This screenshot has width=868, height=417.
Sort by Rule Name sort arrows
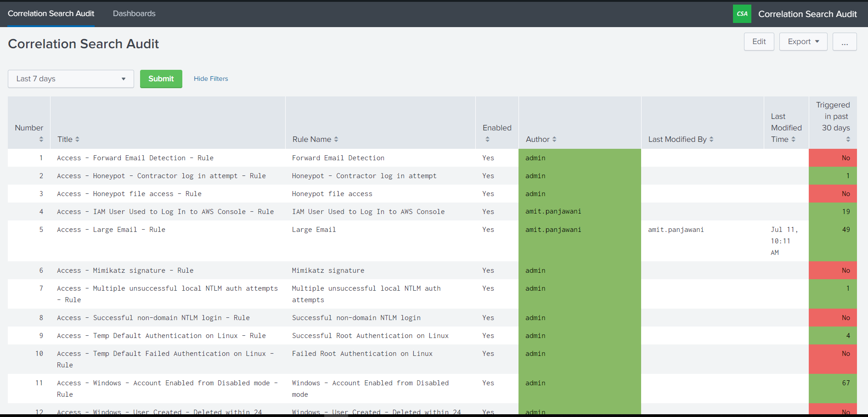pyautogui.click(x=336, y=139)
